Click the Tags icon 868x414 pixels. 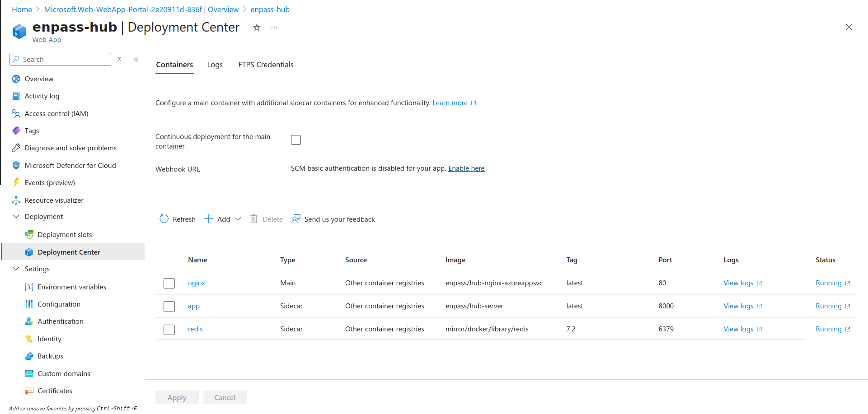16,131
